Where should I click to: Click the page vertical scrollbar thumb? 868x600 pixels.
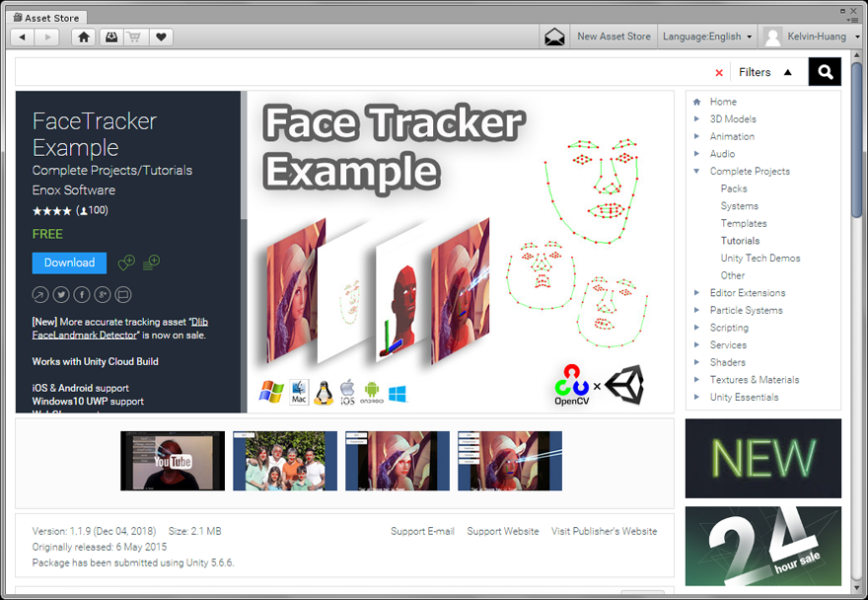tap(857, 139)
